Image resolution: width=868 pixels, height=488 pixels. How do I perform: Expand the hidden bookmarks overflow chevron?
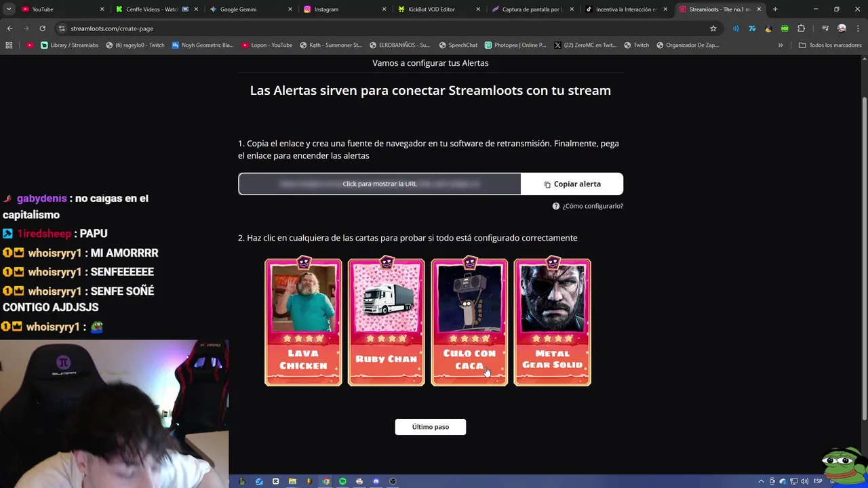click(x=781, y=45)
